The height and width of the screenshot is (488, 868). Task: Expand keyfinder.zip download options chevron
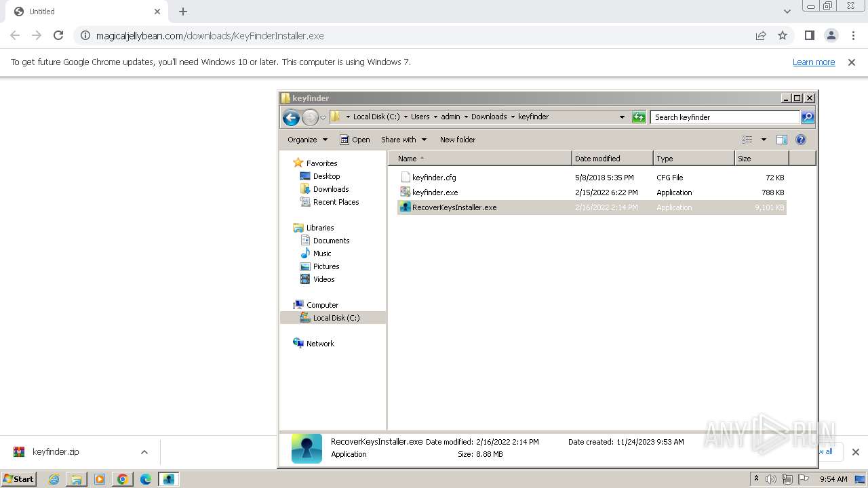144,452
